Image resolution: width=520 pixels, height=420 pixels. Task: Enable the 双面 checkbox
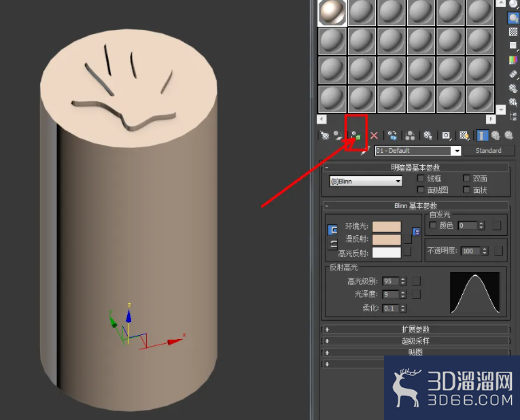coord(466,178)
